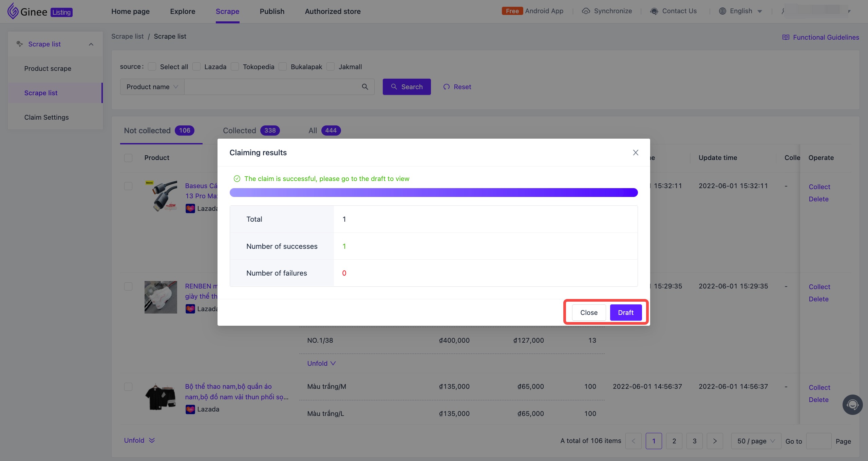868x461 pixels.
Task: Click the globe language icon
Action: (x=722, y=11)
